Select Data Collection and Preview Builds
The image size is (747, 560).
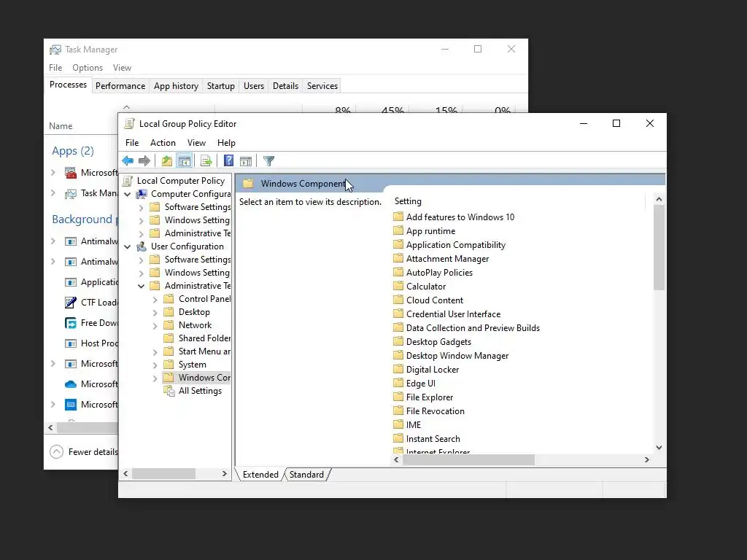tap(466, 327)
